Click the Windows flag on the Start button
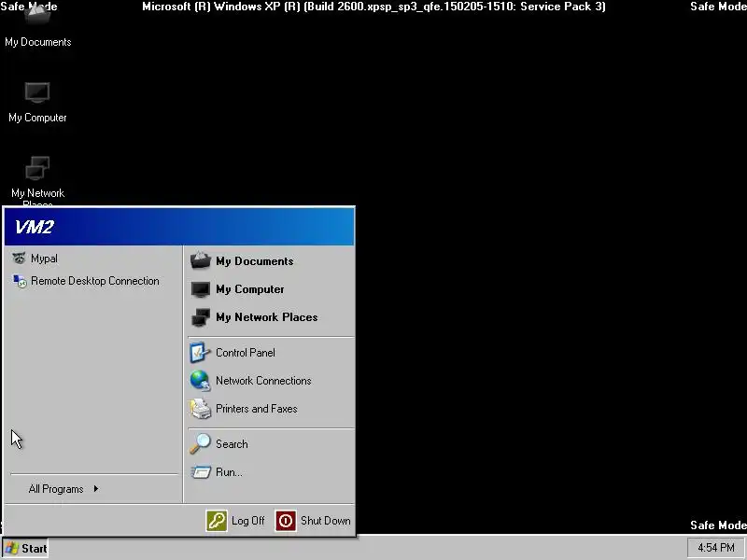This screenshot has width=747, height=560. [12, 548]
